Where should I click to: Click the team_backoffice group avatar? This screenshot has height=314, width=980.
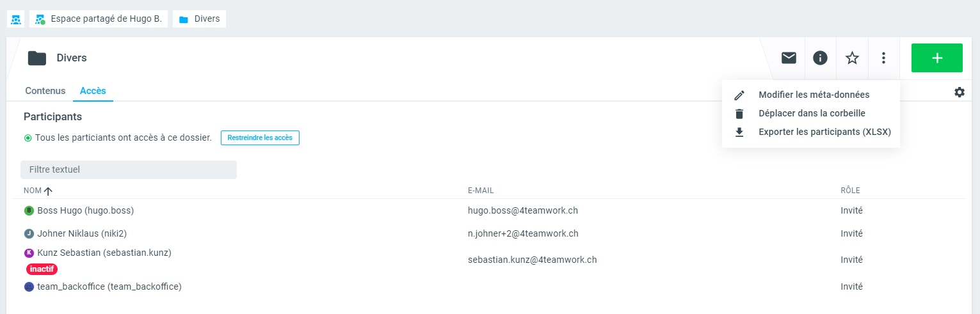pyautogui.click(x=29, y=287)
